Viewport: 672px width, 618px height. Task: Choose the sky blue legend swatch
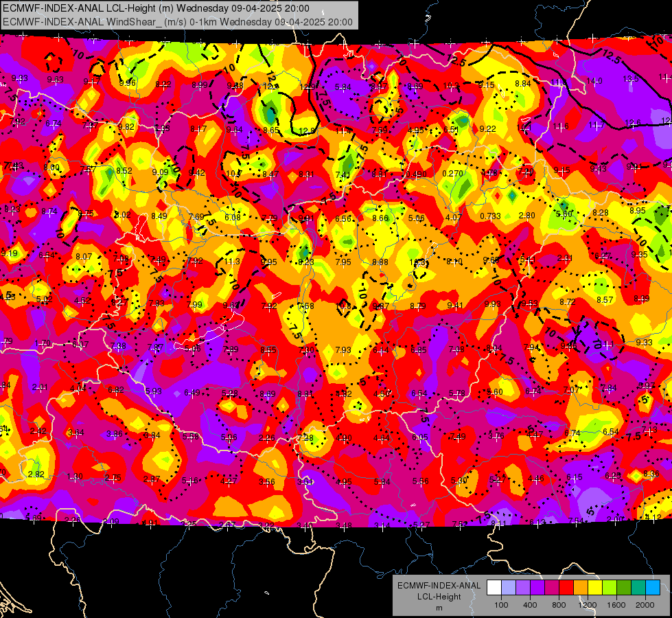pos(653,588)
